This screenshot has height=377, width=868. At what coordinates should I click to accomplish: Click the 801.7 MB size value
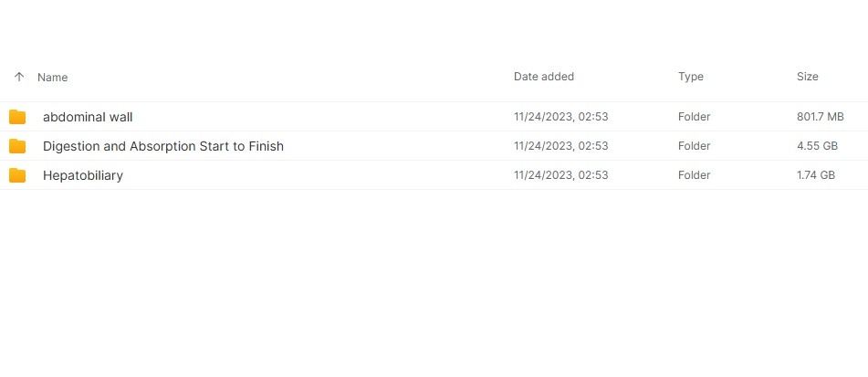point(821,117)
